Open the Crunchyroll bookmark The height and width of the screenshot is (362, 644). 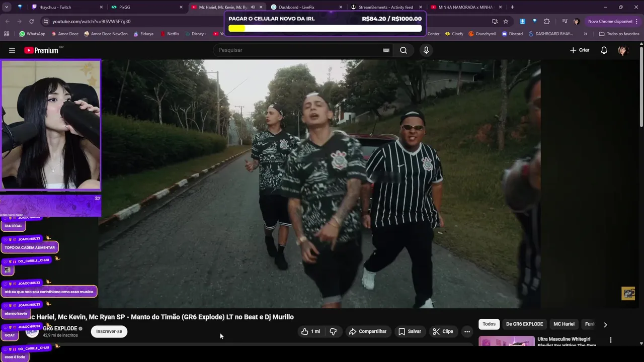(482, 34)
